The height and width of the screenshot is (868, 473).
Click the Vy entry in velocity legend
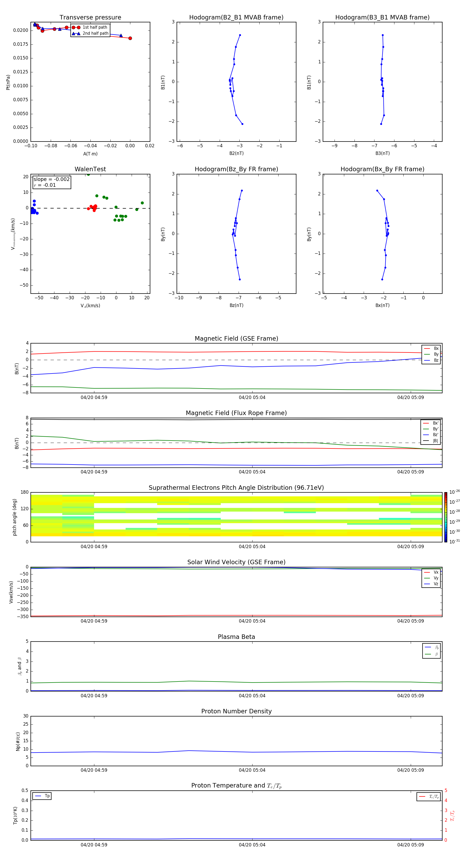[x=431, y=578]
